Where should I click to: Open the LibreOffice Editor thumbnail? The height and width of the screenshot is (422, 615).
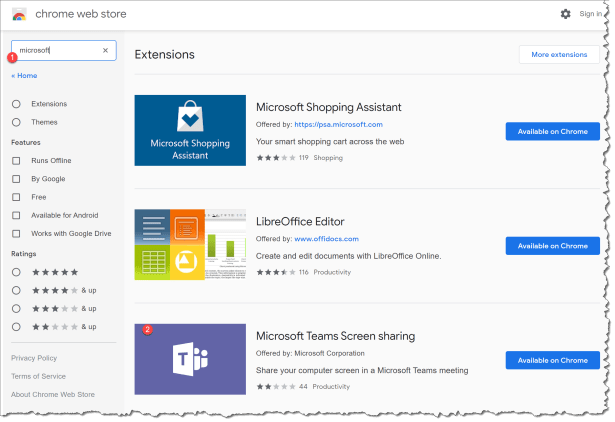[190, 245]
